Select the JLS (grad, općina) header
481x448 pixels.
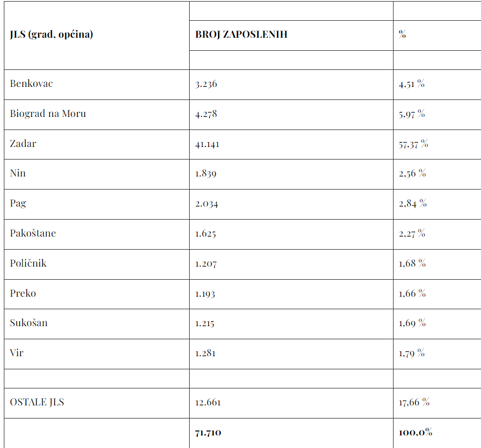coord(51,34)
